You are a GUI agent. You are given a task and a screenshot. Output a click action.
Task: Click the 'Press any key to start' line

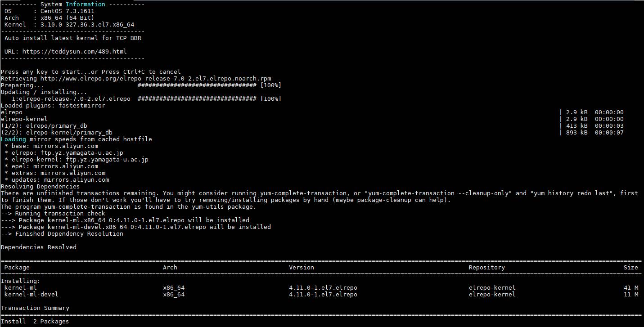[x=91, y=72]
